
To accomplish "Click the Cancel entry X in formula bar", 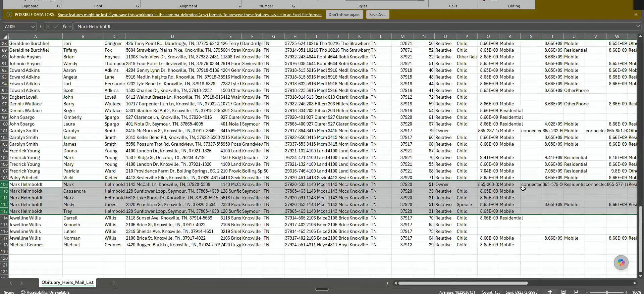I will pos(48,27).
